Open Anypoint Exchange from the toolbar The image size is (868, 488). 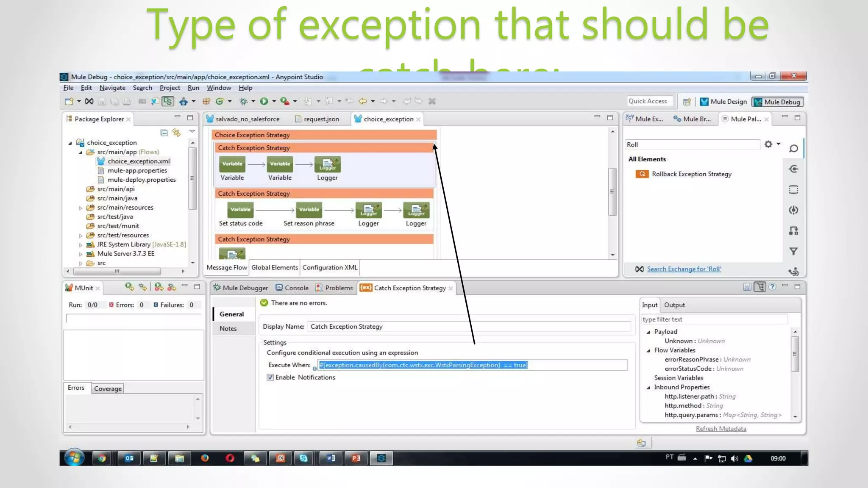click(89, 101)
